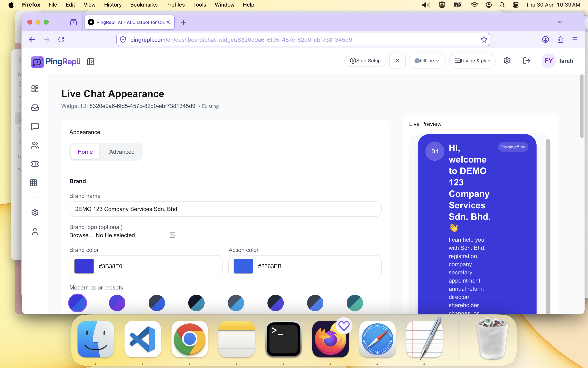The image size is (588, 368).
Task: Open the Profiles menu
Action: (x=175, y=5)
